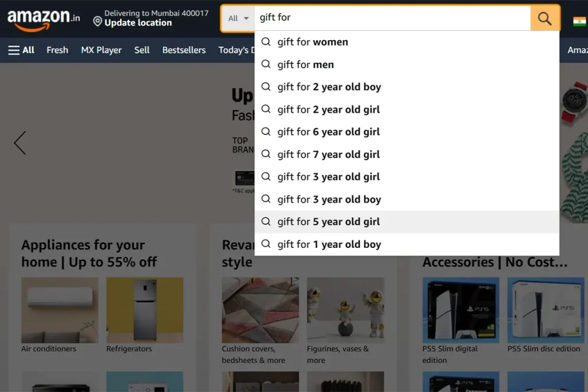Select suggestion 'gift for 7 year old girl'
The height and width of the screenshot is (392, 588).
(x=407, y=154)
